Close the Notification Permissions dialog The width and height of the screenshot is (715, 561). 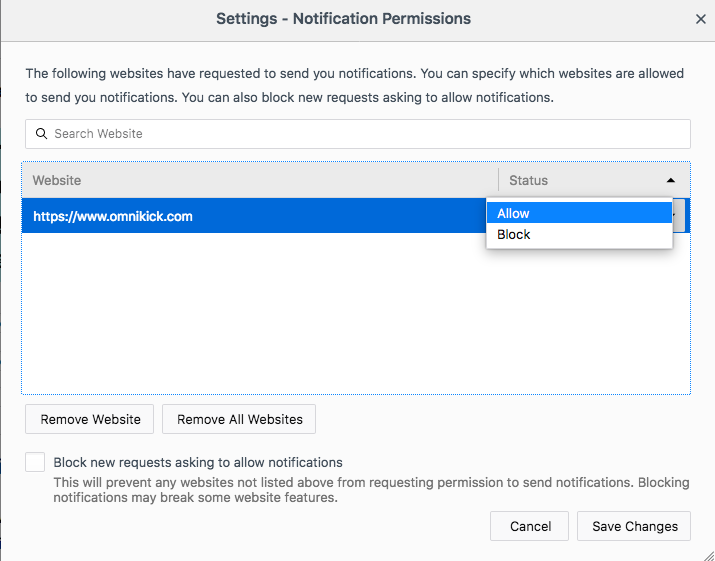coord(700,19)
